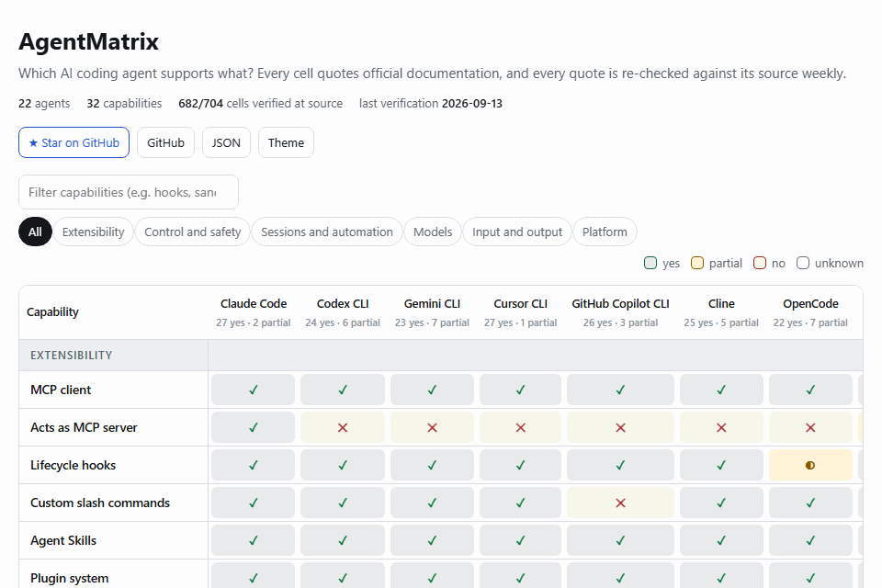882x588 pixels.
Task: Select Sessions and automation tab
Action: [x=327, y=232]
